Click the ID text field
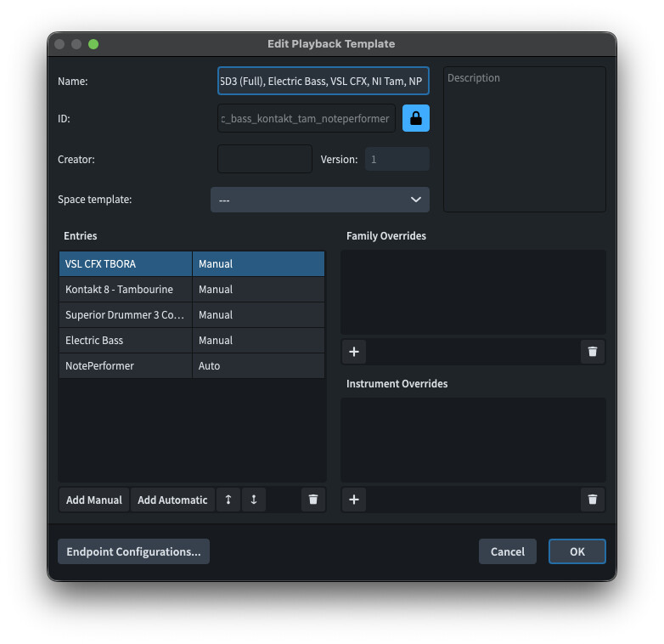 tap(307, 119)
